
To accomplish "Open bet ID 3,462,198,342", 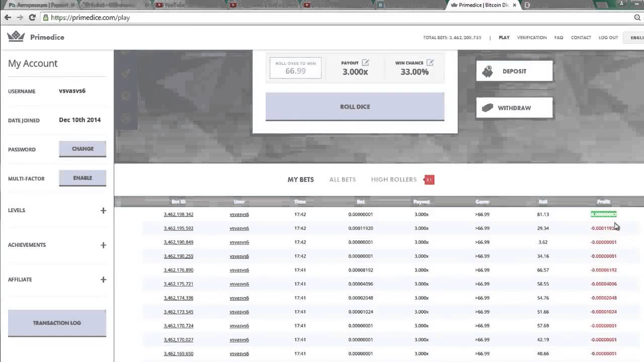I will point(179,214).
